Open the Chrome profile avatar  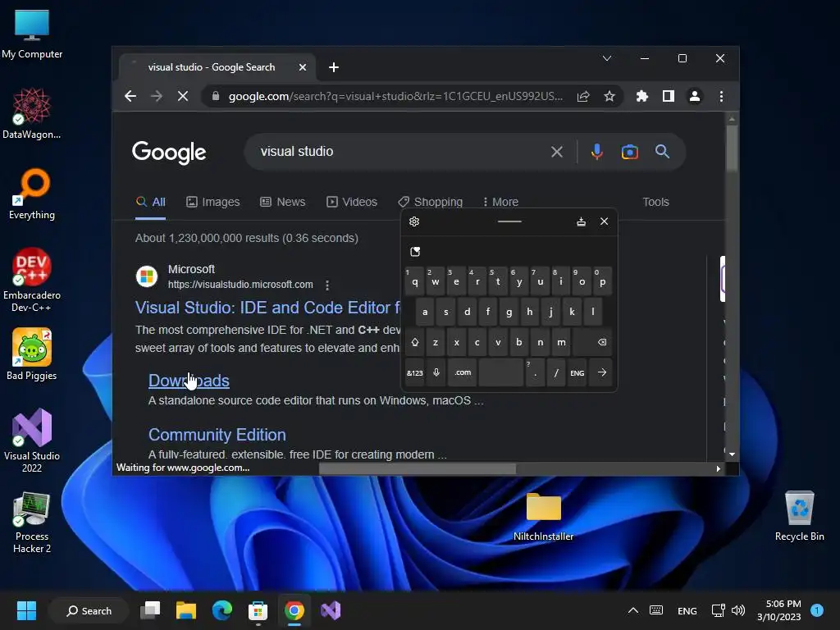(694, 97)
